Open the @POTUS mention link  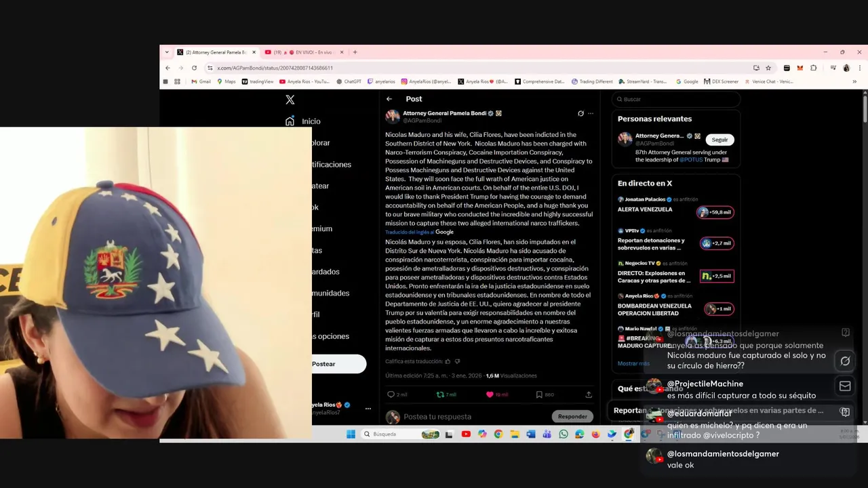coord(691,160)
